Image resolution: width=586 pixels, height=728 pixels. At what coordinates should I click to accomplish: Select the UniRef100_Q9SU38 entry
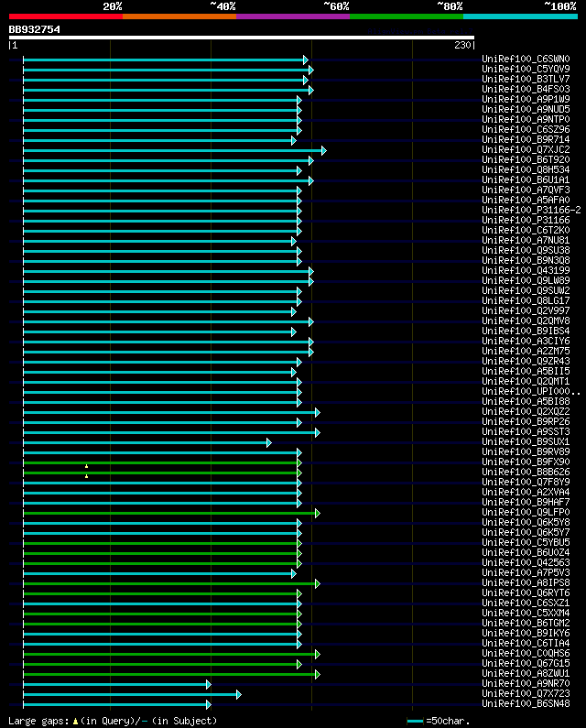coord(526,250)
